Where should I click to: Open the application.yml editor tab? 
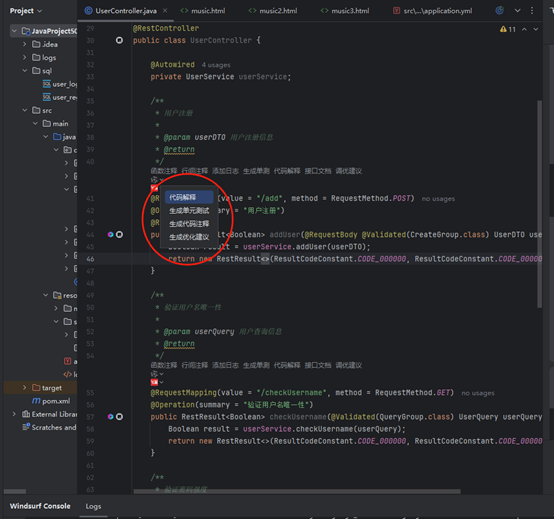pyautogui.click(x=433, y=11)
